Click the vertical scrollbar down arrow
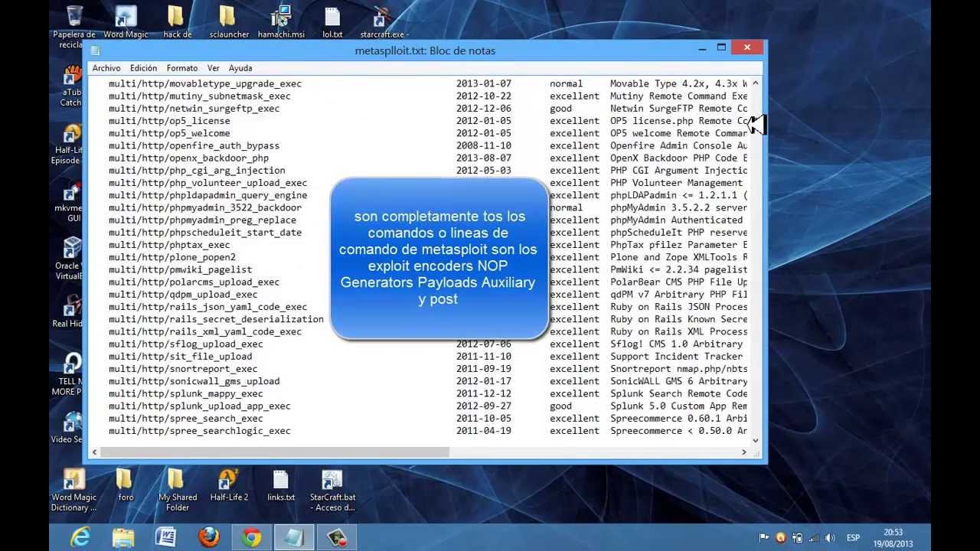Viewport: 980px width, 551px height. [756, 440]
